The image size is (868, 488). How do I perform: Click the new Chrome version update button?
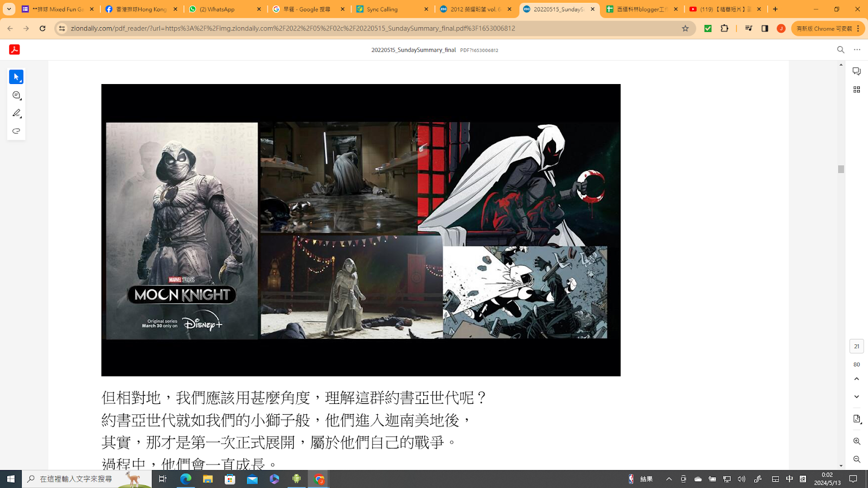[x=827, y=28]
